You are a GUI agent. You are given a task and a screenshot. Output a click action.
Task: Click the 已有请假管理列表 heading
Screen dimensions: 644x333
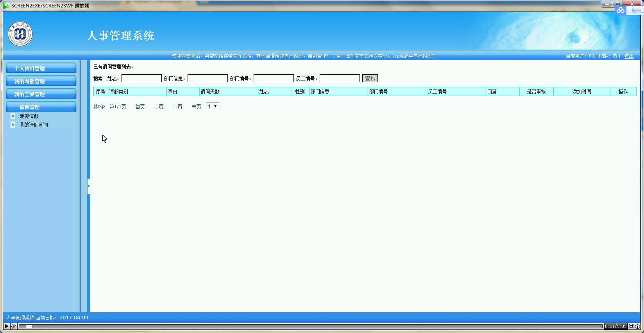point(113,66)
